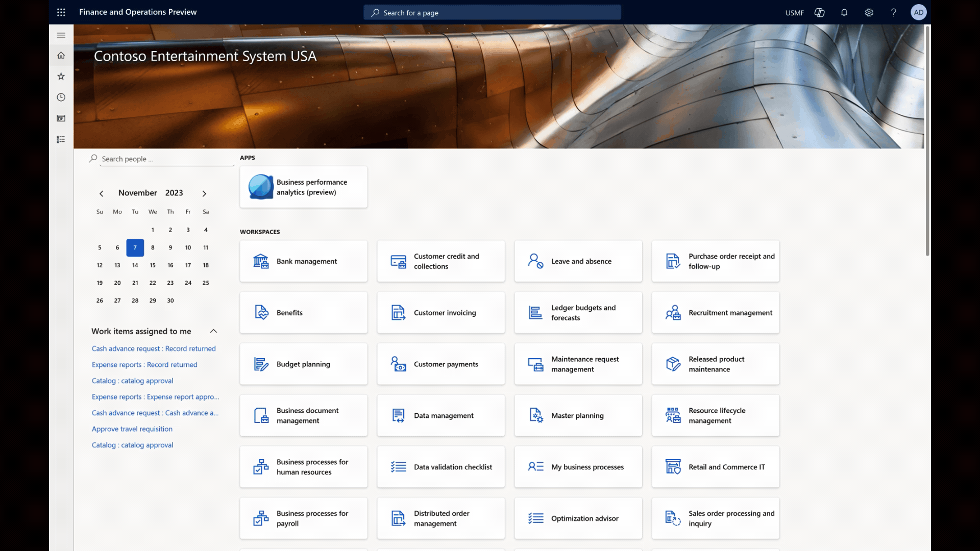Expand the navigation pane hamburger menu
The image size is (980, 551).
(61, 35)
